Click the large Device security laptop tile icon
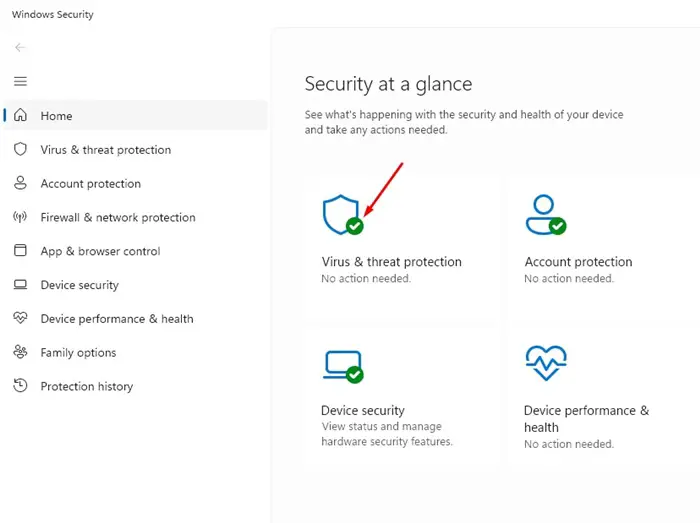700x523 pixels. pyautogui.click(x=343, y=366)
